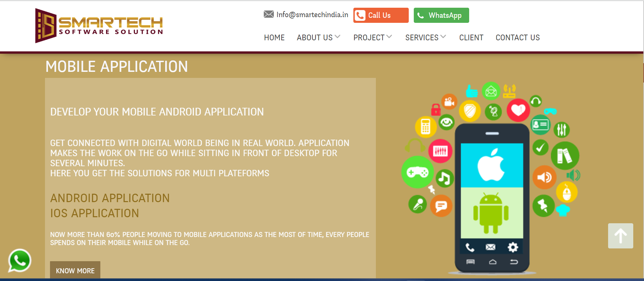Image resolution: width=644 pixels, height=281 pixels.
Task: Click text starting 'NOW MORE THAN 60% PEOPLE'
Action: point(210,239)
